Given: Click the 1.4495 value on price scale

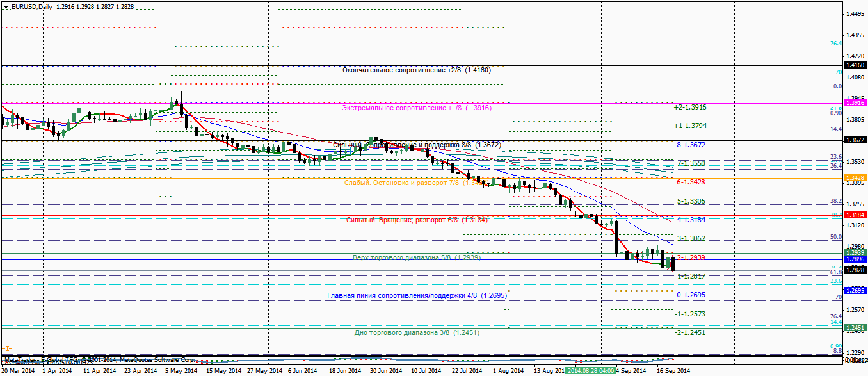Looking at the screenshot, I should point(855,14).
